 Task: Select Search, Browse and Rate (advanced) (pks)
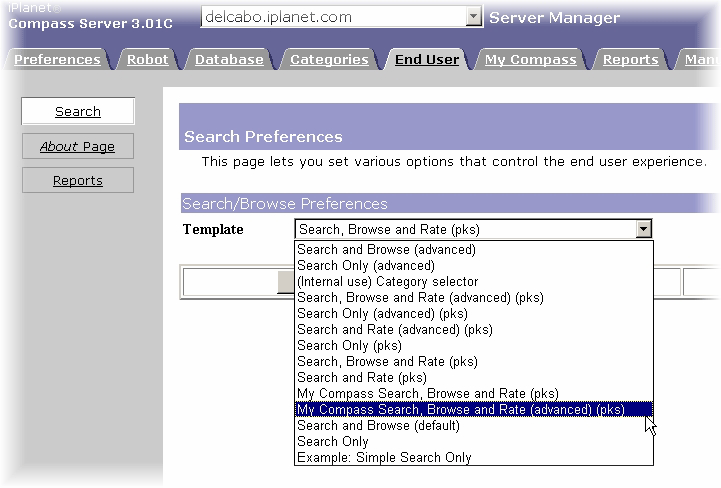pyautogui.click(x=474, y=298)
